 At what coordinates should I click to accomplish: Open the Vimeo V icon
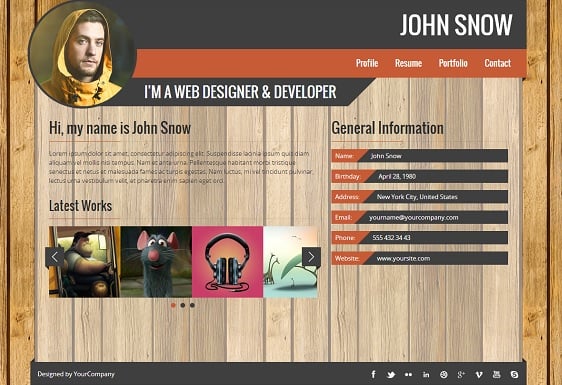click(479, 375)
